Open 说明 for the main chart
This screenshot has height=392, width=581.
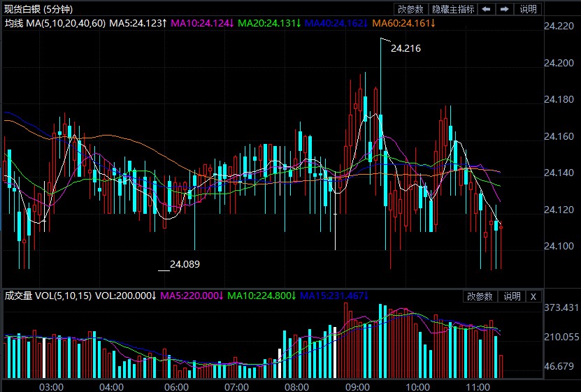click(529, 9)
